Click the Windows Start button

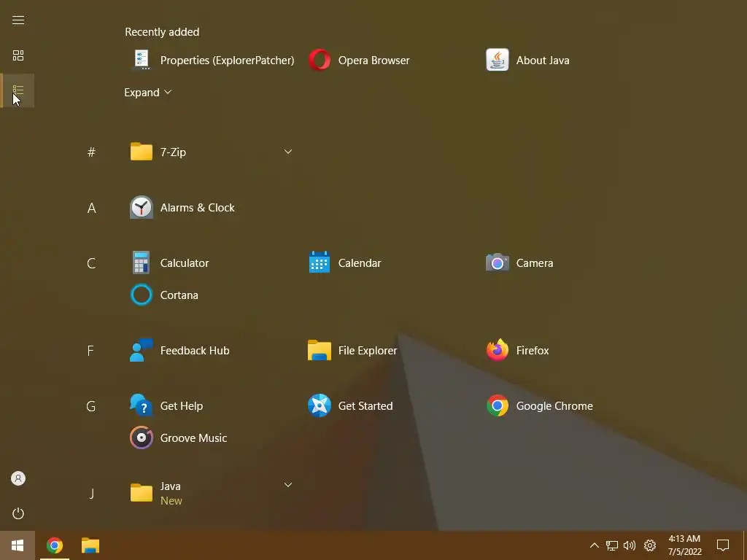(18, 545)
